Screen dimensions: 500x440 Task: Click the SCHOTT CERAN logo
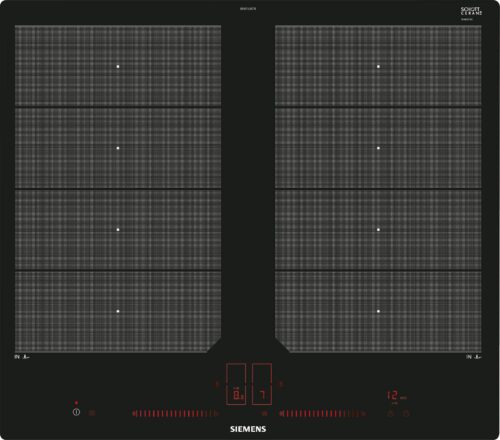(471, 12)
